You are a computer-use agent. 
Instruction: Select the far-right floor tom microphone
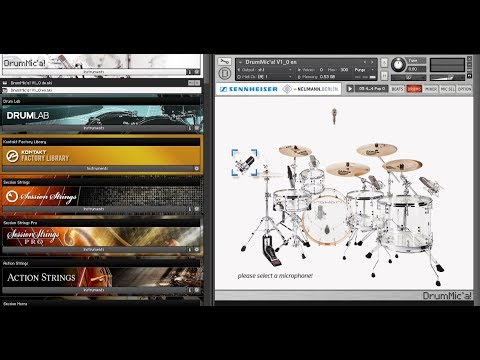[431, 185]
